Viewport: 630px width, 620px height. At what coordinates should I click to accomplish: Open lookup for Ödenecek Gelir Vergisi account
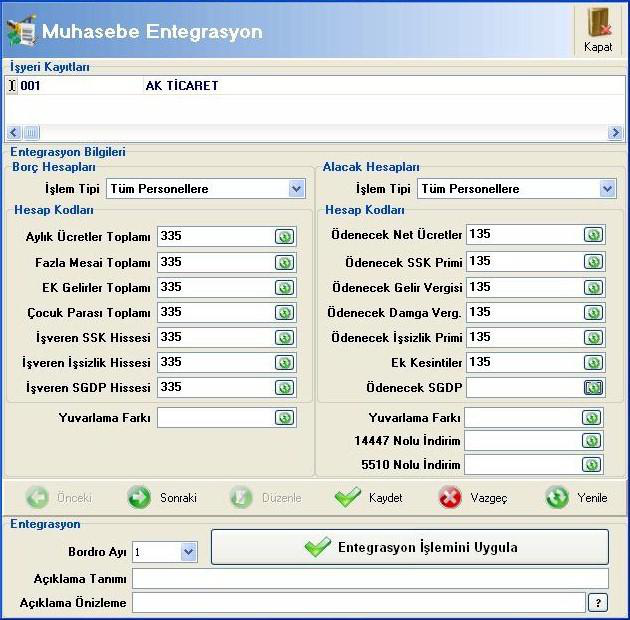pos(593,288)
